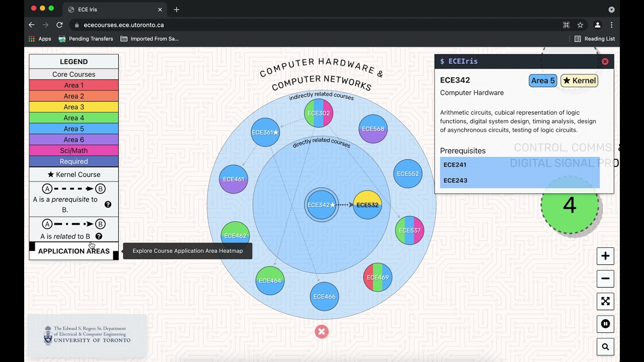Bookmark this page with the star icon
644x362 pixels.
[x=580, y=25]
